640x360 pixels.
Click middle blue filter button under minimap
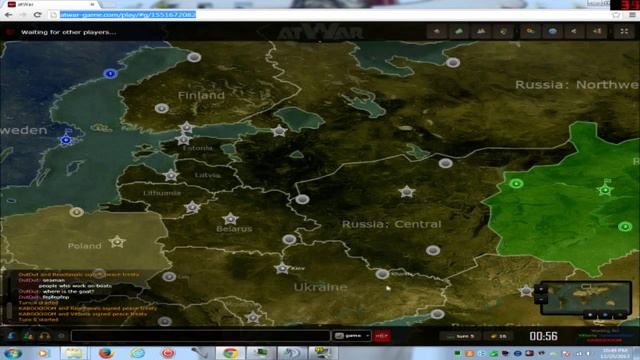(x=605, y=315)
